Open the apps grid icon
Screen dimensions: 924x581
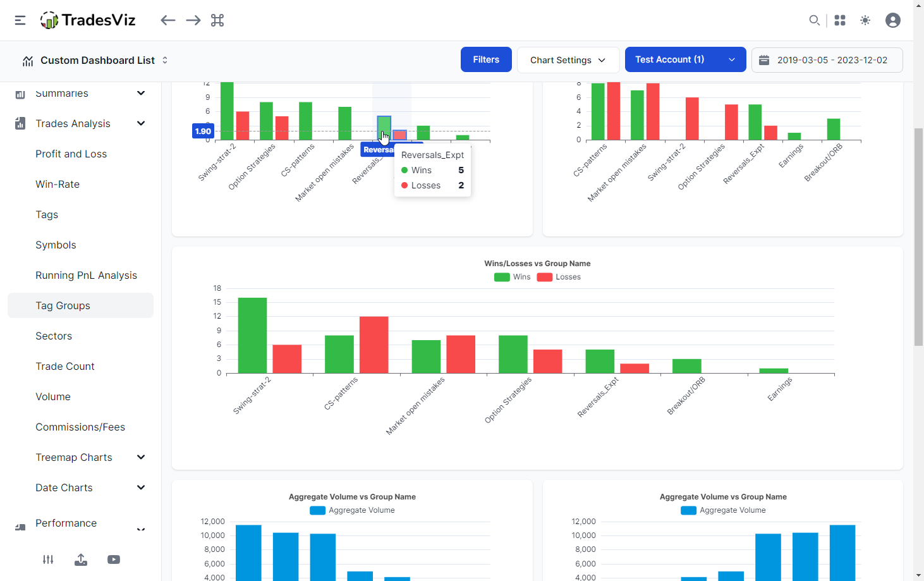click(x=840, y=20)
